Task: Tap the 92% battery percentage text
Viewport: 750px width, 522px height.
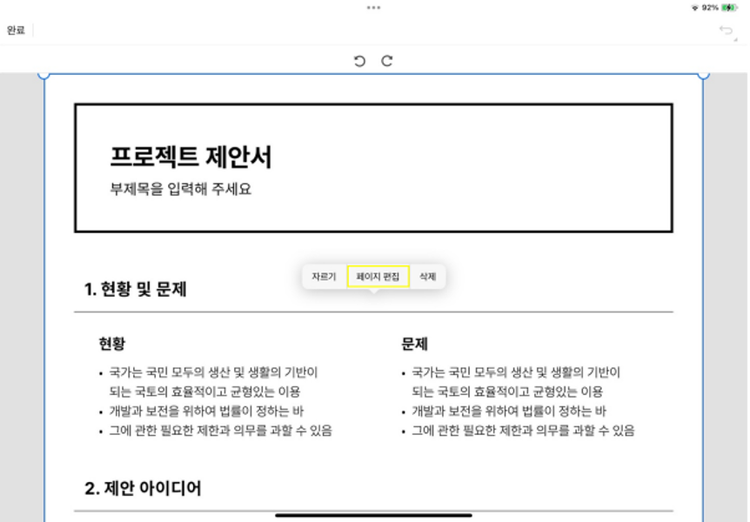Action: coord(710,8)
